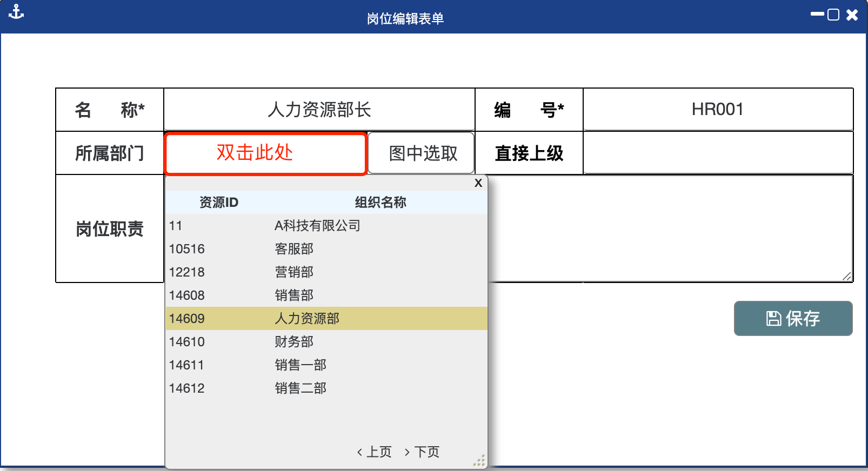Click the 名称 input field
868x471 pixels.
[x=319, y=110]
